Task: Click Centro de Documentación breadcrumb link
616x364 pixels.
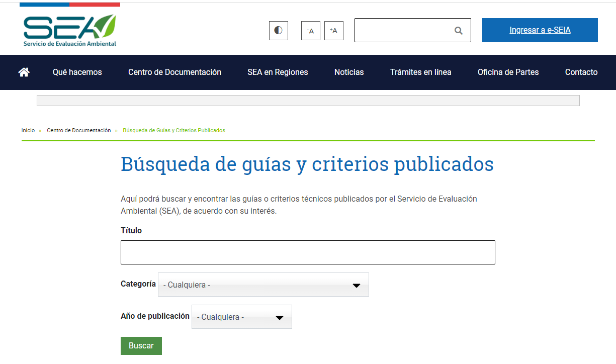Action: point(78,130)
